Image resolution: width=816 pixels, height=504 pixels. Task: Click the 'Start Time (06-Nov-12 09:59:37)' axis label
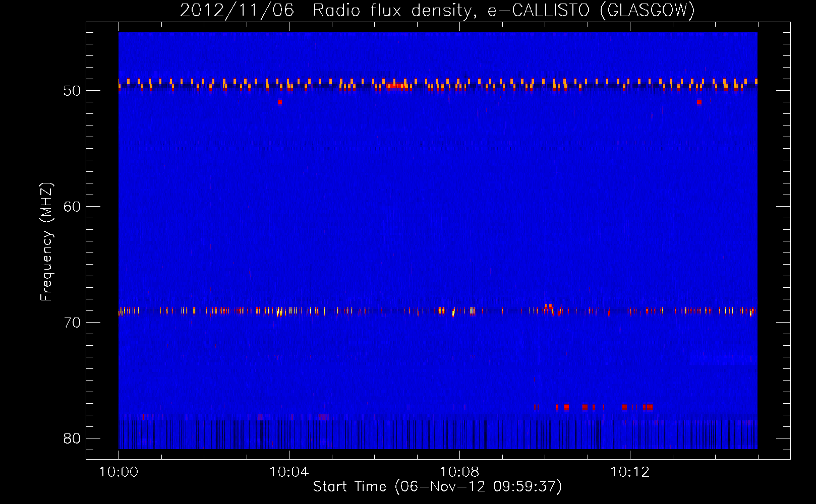pos(437,487)
